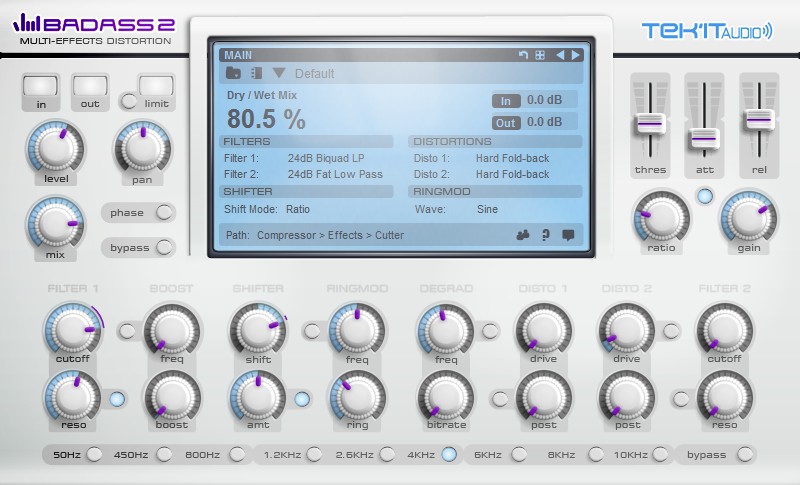Click the randomize grid icon in MAIN bar
The image size is (800, 485).
[x=540, y=55]
